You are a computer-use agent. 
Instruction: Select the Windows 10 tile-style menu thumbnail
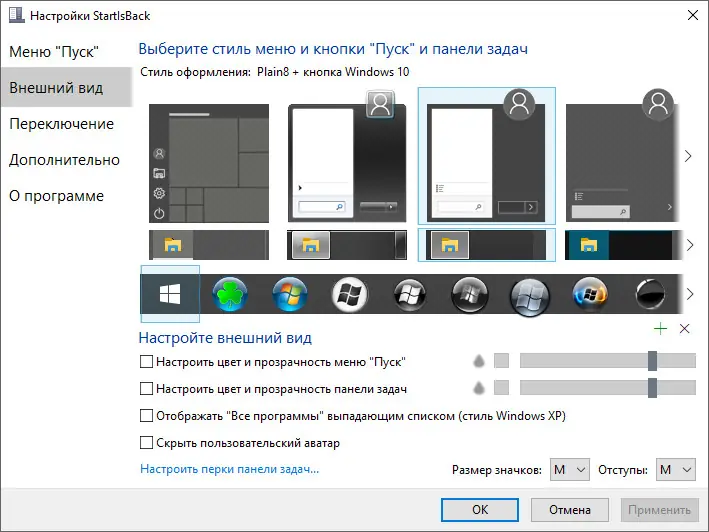(x=209, y=163)
